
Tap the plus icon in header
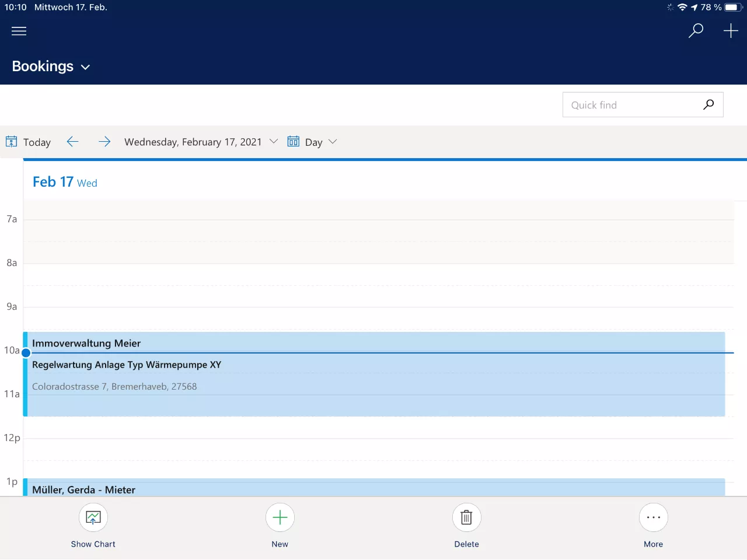coord(731,31)
